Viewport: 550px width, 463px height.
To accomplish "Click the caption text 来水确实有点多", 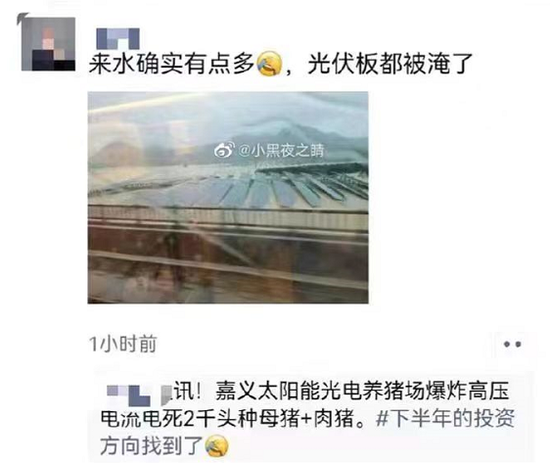I will pyautogui.click(x=172, y=64).
